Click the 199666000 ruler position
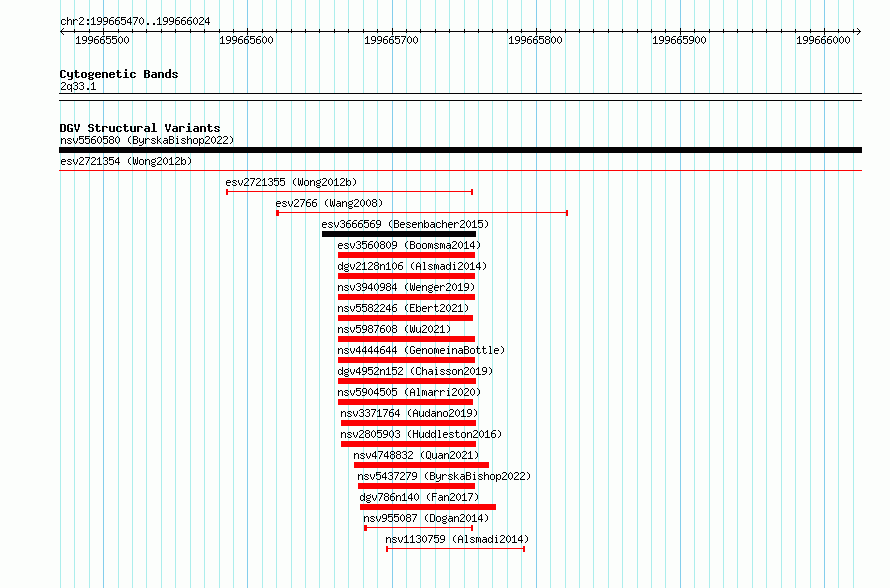The width and height of the screenshot is (890, 588). tap(824, 40)
